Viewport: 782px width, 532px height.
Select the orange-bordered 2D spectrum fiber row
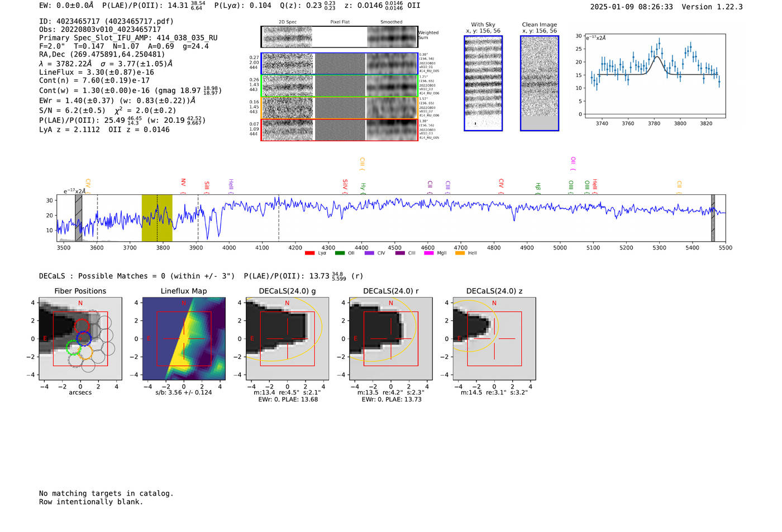point(339,108)
